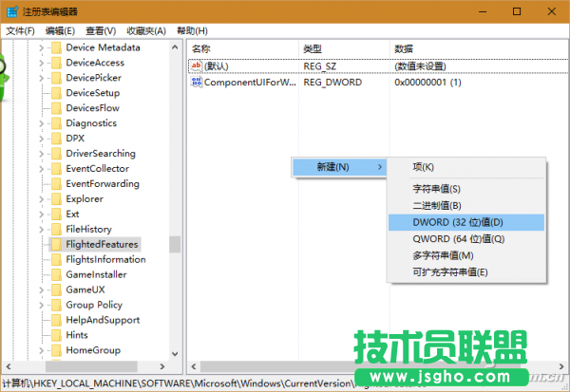Click the DeviceAccess folder icon
The image size is (570, 392).
click(x=56, y=63)
